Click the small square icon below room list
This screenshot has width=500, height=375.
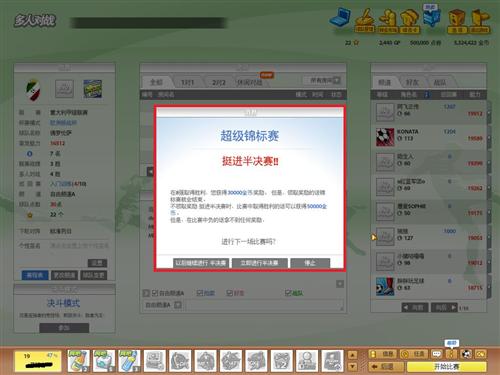(340, 284)
